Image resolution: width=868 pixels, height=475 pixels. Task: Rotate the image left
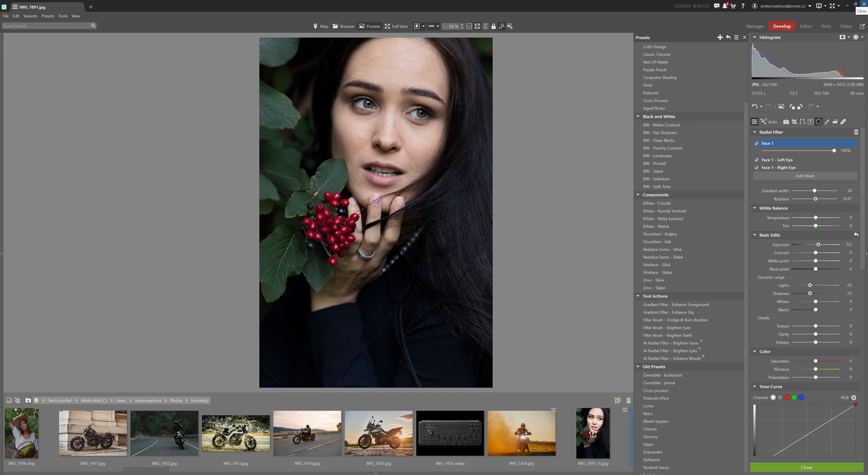pos(792,106)
